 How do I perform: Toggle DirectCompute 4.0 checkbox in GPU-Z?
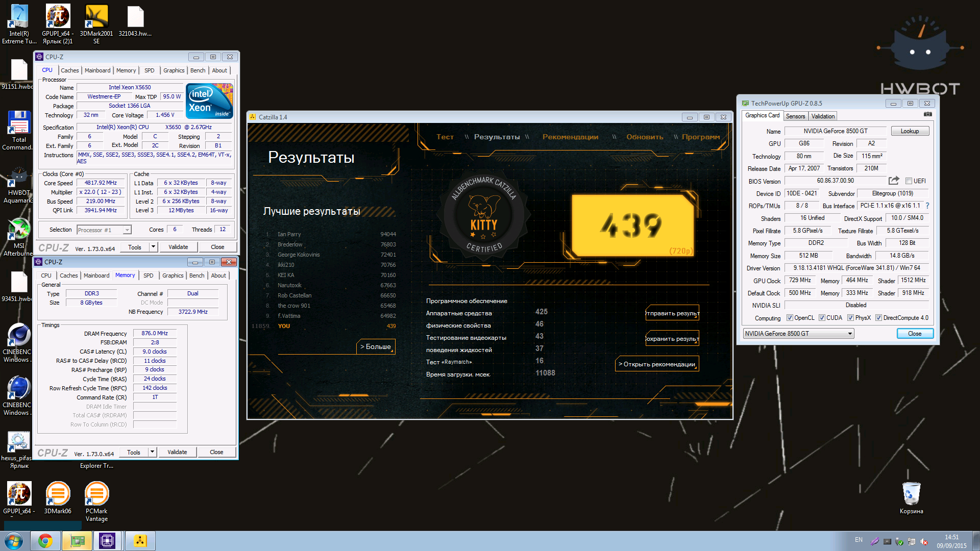coord(878,318)
